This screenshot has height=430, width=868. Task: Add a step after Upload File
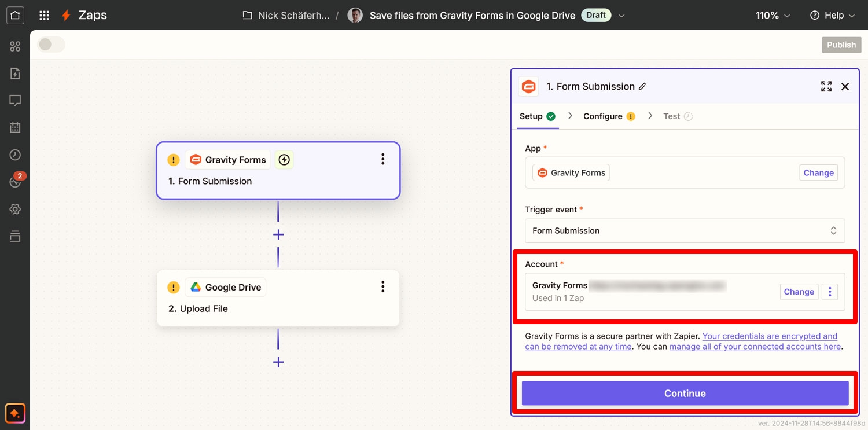(278, 362)
